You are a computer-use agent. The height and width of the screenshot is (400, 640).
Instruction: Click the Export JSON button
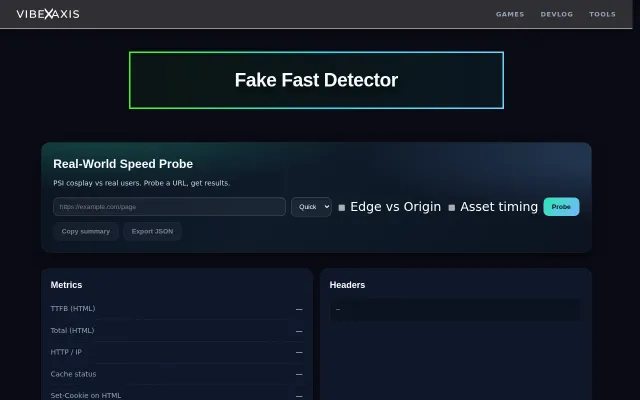(x=152, y=231)
